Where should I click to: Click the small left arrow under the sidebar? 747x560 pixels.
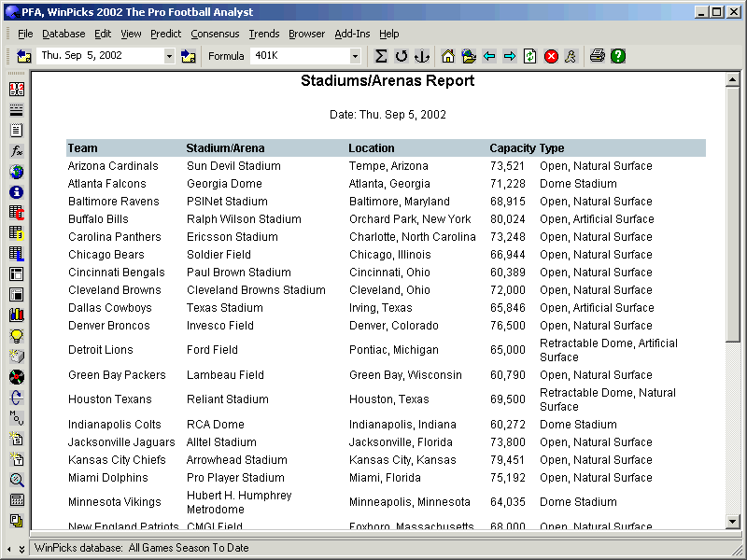tap(9, 549)
